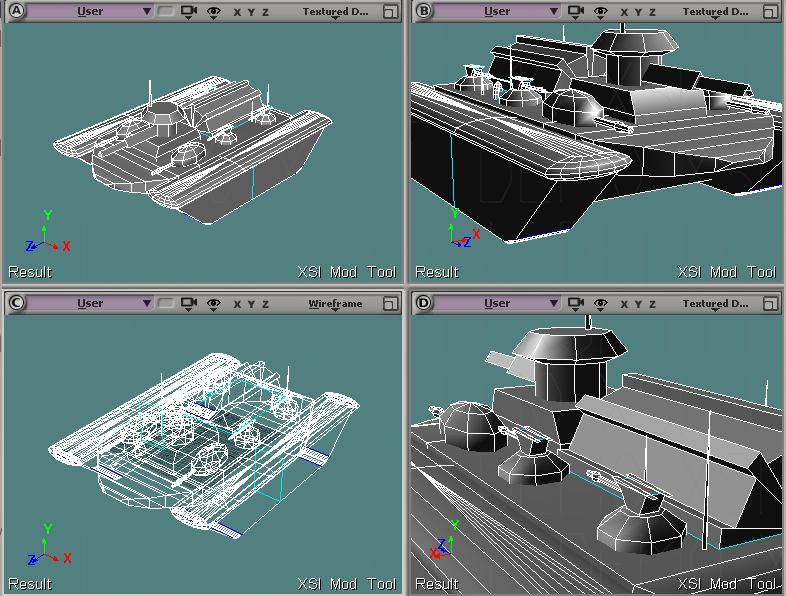The height and width of the screenshot is (596, 786).
Task: Open the camera icon menu in viewport A
Action: [x=188, y=12]
